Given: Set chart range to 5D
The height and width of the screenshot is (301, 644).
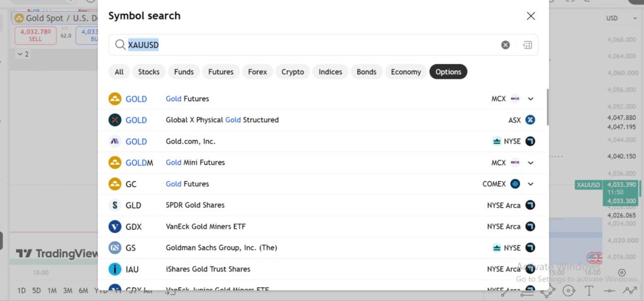Looking at the screenshot, I should click(36, 291).
